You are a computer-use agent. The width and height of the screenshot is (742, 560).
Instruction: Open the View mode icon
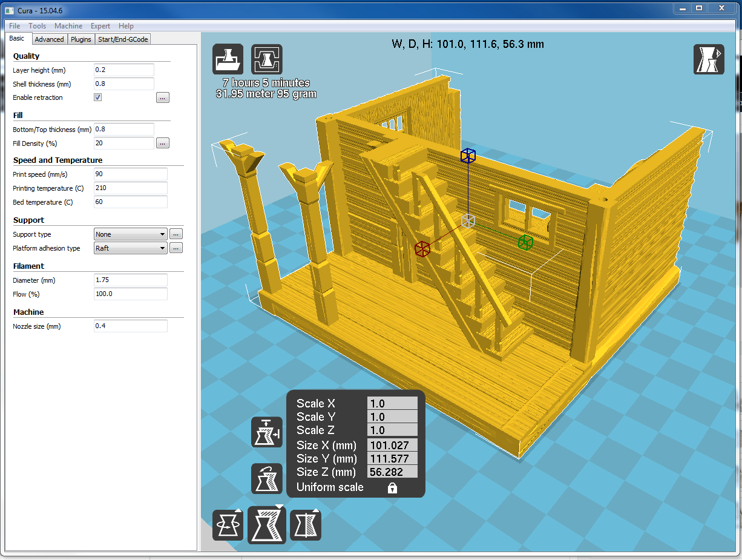[x=709, y=59]
